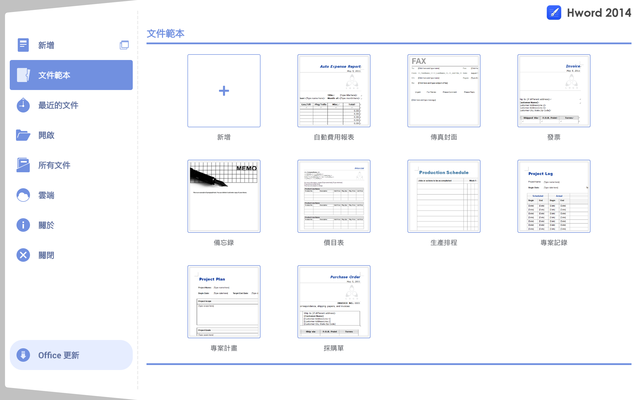Click the 關於 info icon
Screen dimensions: 640x400
(23, 225)
